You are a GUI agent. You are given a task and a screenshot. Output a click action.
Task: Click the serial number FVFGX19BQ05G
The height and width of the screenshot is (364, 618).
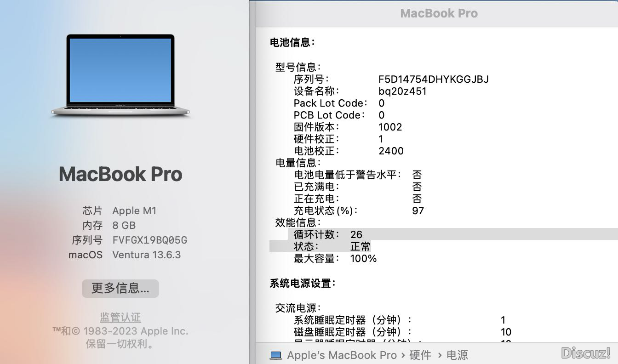pos(150,240)
